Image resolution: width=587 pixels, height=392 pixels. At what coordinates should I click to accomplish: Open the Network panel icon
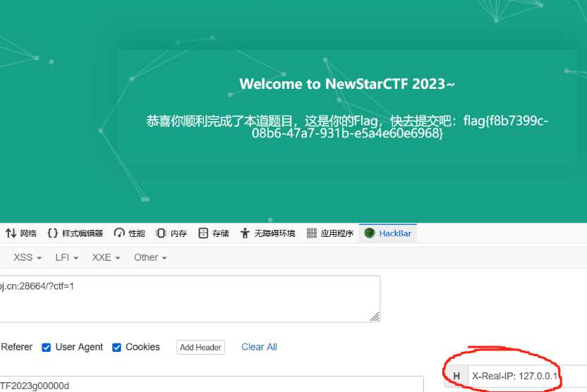(x=11, y=233)
